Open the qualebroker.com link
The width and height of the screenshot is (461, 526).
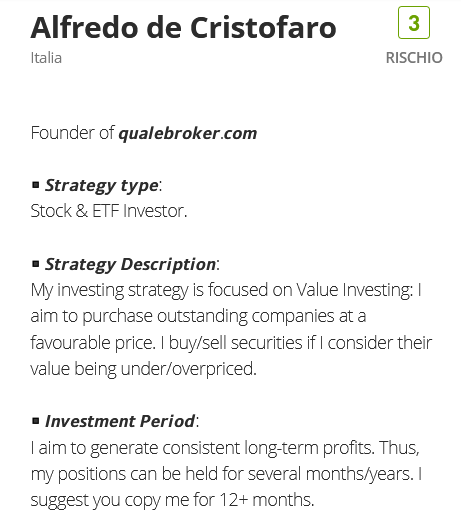[188, 134]
